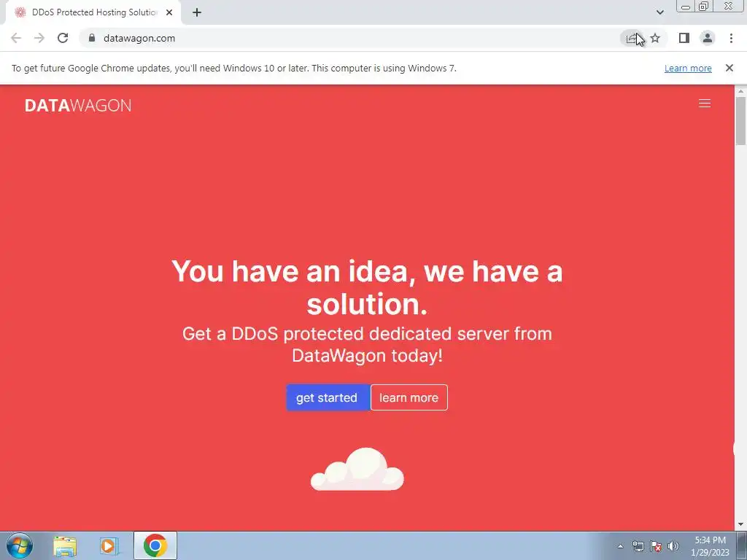747x560 pixels.
Task: Click the DATAWAGON logo
Action: tap(77, 105)
